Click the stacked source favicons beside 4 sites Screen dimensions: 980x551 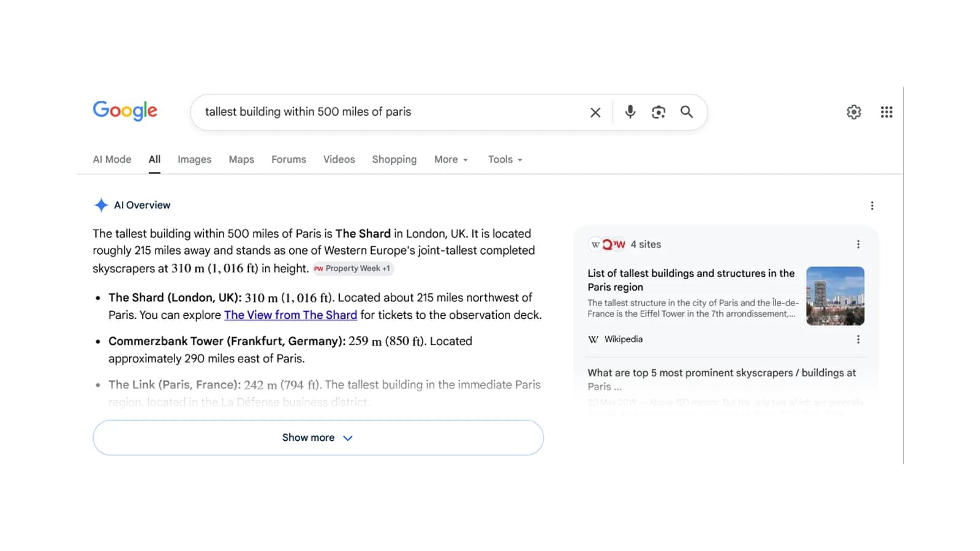[607, 244]
